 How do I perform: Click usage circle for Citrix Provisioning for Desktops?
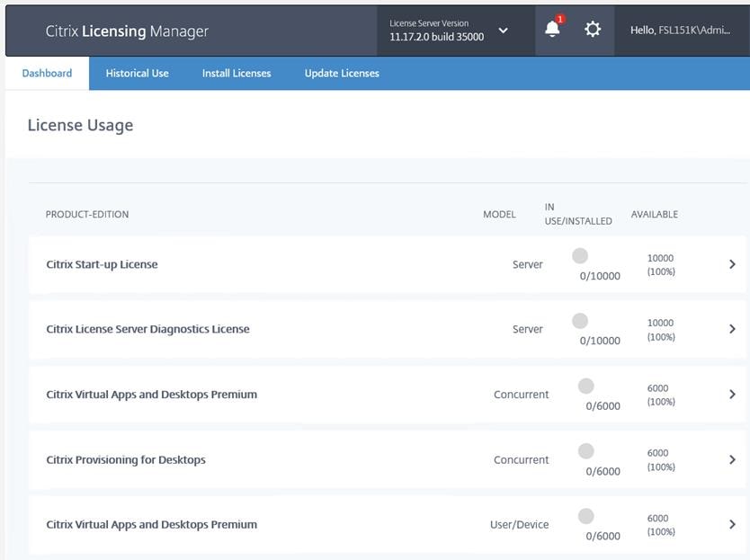(x=585, y=451)
